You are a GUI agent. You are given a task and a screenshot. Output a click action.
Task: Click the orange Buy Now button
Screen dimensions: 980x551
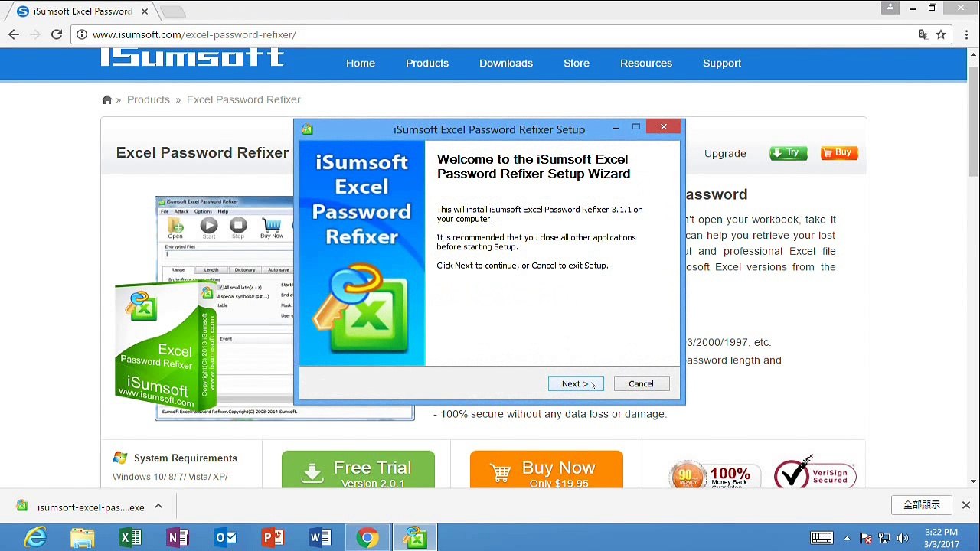(x=547, y=470)
